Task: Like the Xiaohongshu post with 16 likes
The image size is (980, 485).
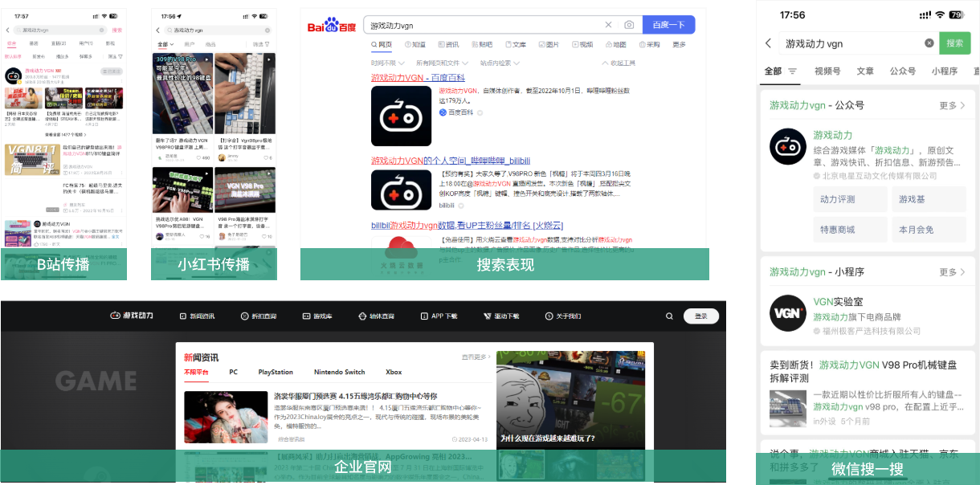Action: 203,236
